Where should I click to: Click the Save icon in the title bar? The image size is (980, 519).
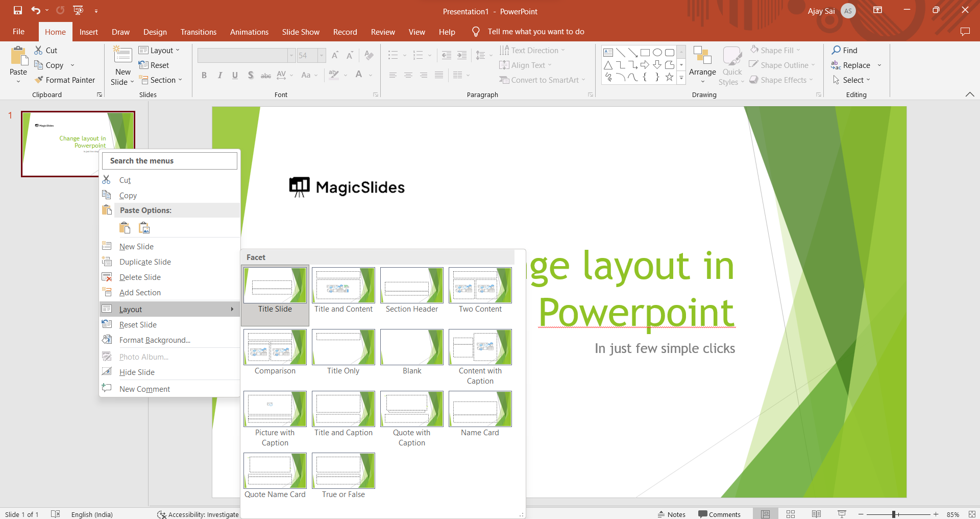18,10
